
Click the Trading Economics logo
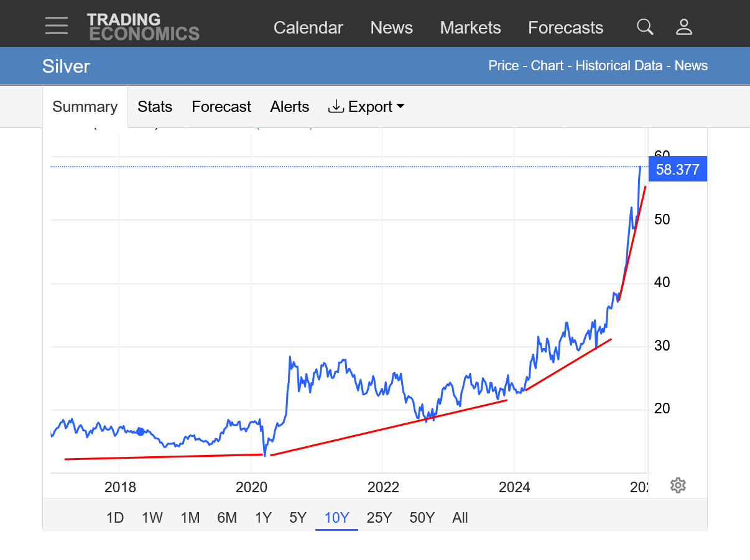[x=143, y=27]
